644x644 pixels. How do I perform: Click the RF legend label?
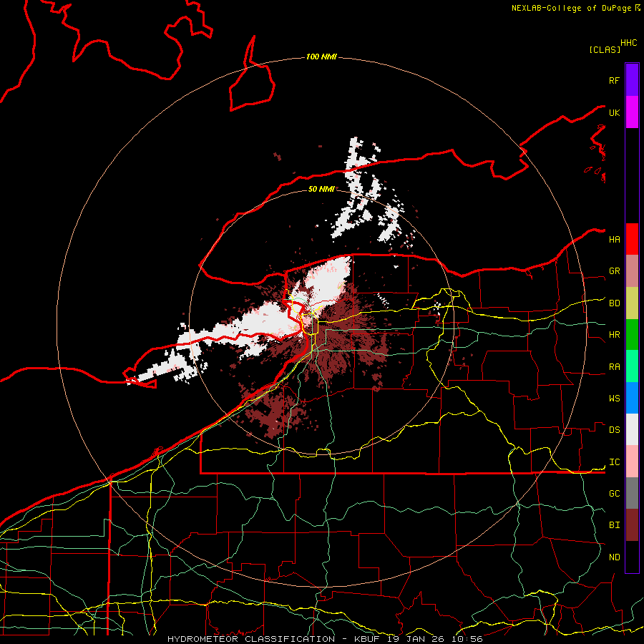click(614, 80)
